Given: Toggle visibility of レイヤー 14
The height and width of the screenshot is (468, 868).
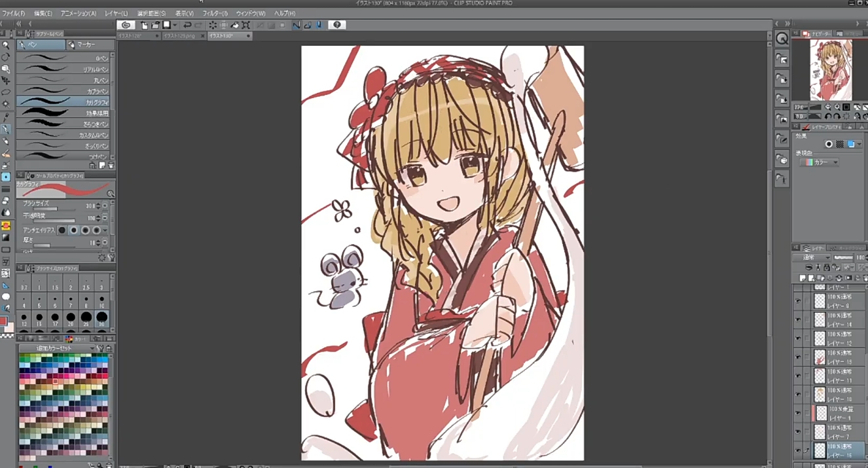Looking at the screenshot, I should 798,320.
